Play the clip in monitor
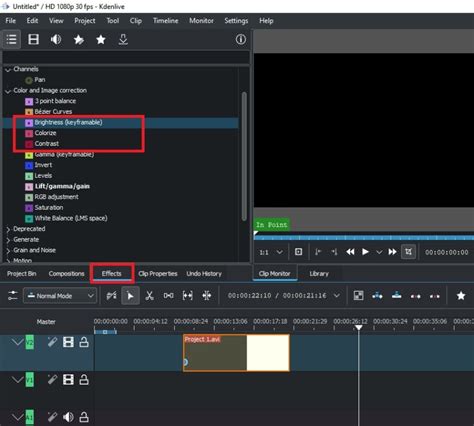Viewport: 474px width, 426px height. click(x=365, y=252)
